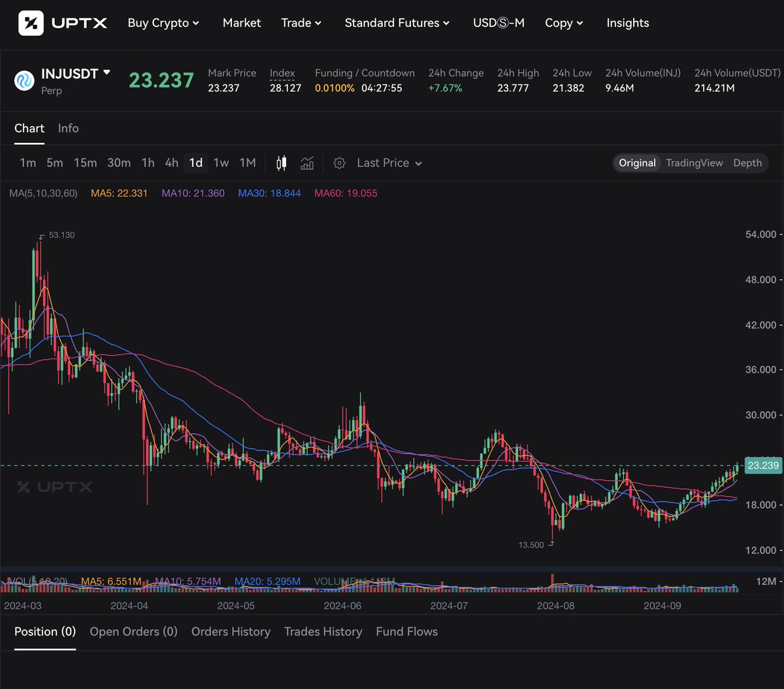The width and height of the screenshot is (784, 689).
Task: Open the INJUSDT pair selector dropdown
Action: [76, 73]
